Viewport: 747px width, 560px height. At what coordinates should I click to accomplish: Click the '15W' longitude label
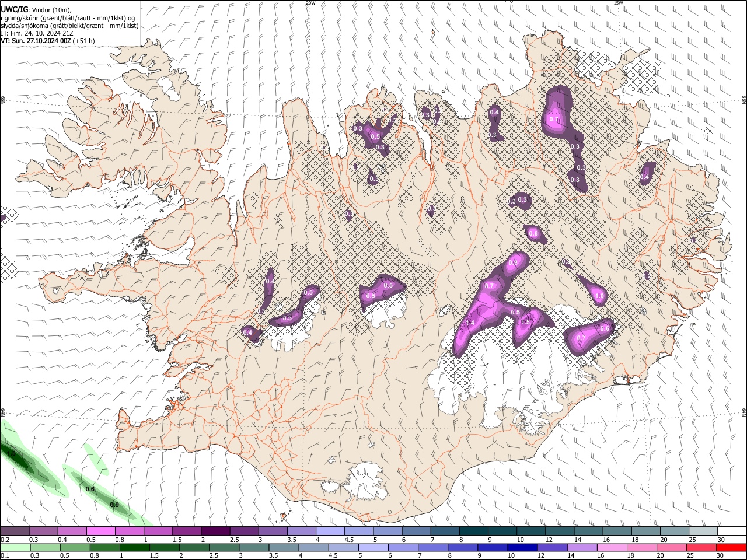point(618,3)
